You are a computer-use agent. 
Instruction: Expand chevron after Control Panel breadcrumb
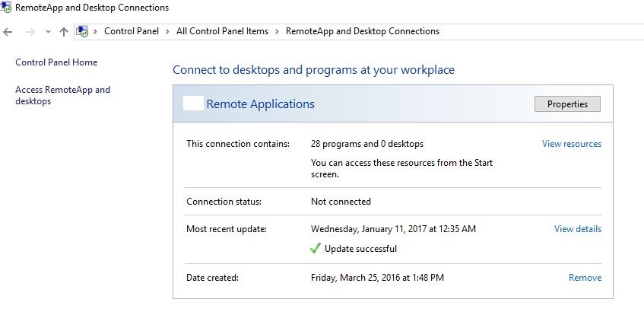(x=167, y=32)
